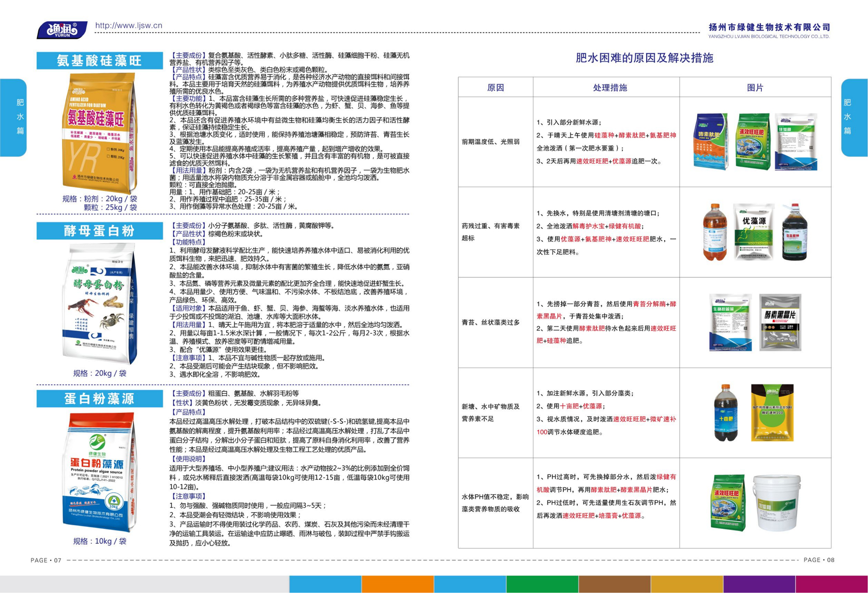The height and width of the screenshot is (593, 868).
Task: Click the first 【主要成份】 label under 氨基酸硅藻旺
Action: point(188,55)
